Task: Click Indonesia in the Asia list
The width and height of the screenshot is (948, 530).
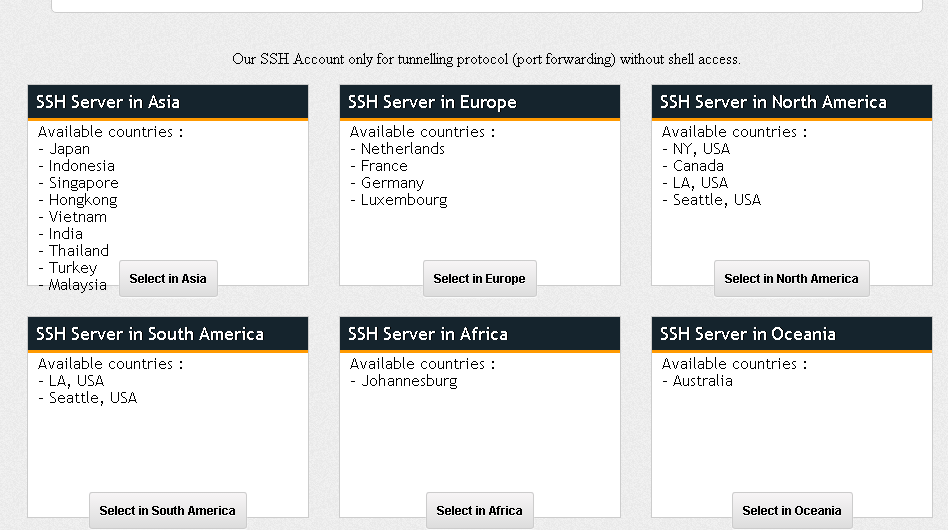Action: (82, 166)
